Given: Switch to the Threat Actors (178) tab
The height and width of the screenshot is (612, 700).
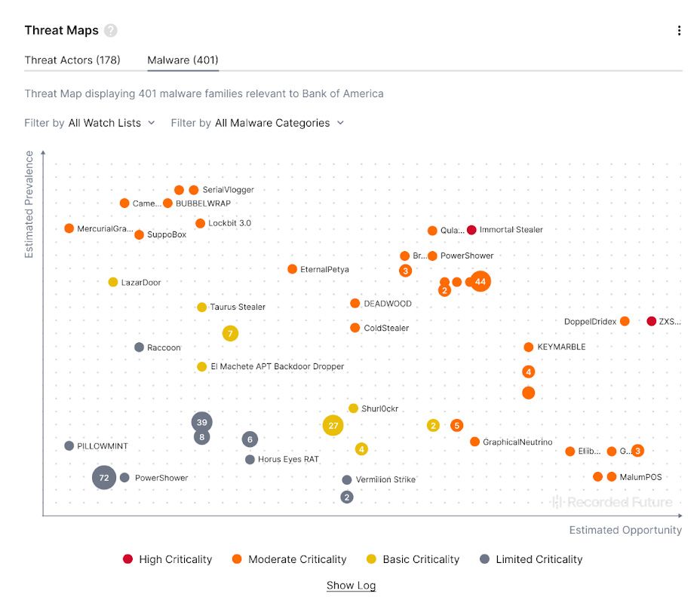Looking at the screenshot, I should (x=72, y=60).
